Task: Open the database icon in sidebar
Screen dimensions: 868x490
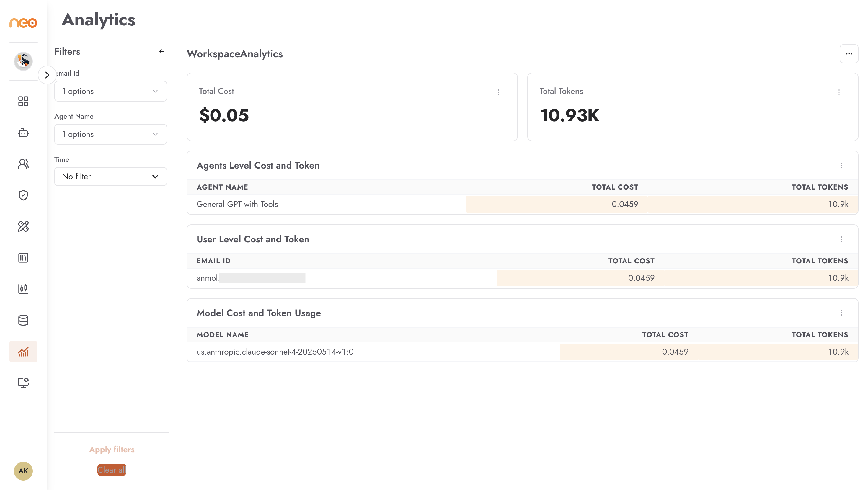Action: click(23, 320)
